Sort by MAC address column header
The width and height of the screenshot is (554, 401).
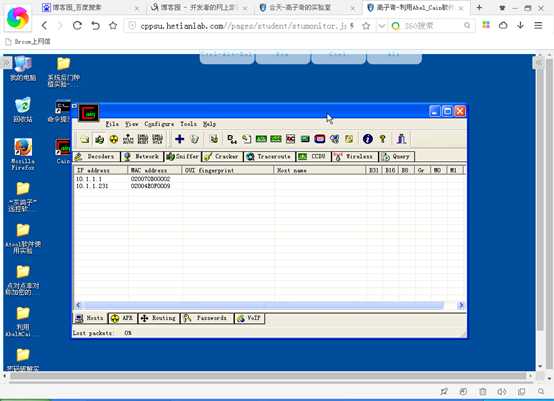coord(155,170)
